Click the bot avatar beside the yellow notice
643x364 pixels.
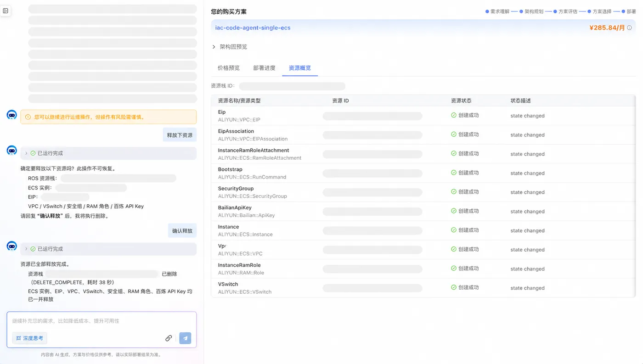[x=12, y=115]
